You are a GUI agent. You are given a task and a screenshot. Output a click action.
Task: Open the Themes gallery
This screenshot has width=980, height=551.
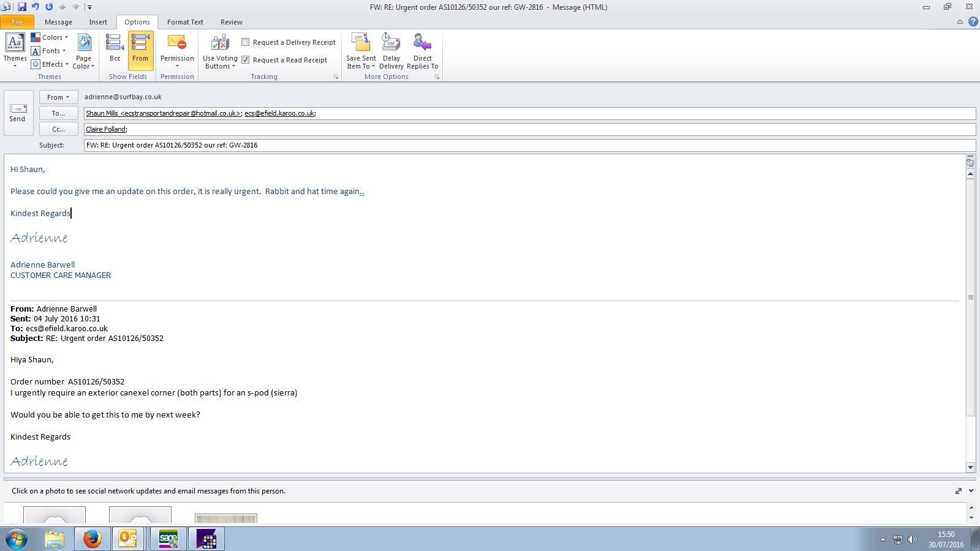15,50
